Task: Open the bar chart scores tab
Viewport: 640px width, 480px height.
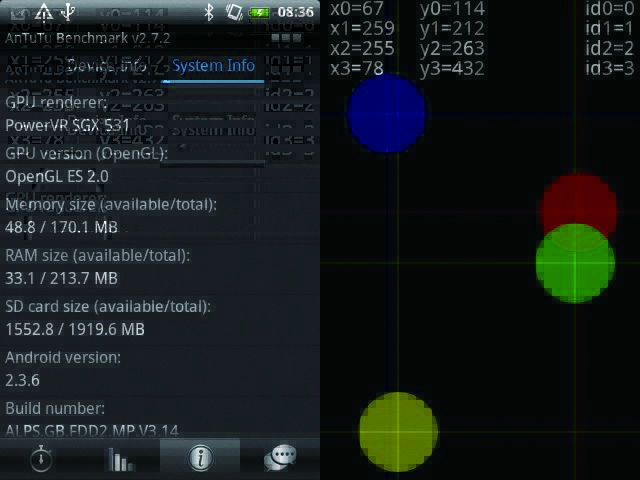Action: coord(120,458)
